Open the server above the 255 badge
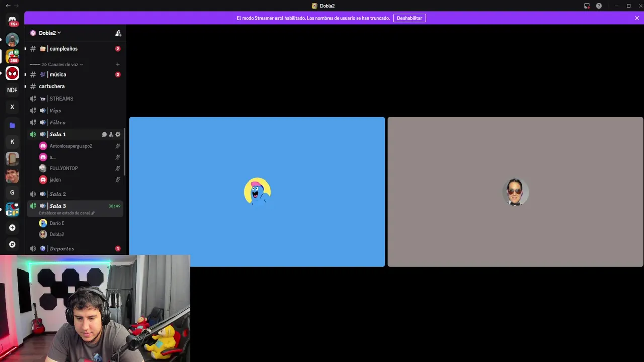Screen dimensions: 644x362 pos(12,39)
